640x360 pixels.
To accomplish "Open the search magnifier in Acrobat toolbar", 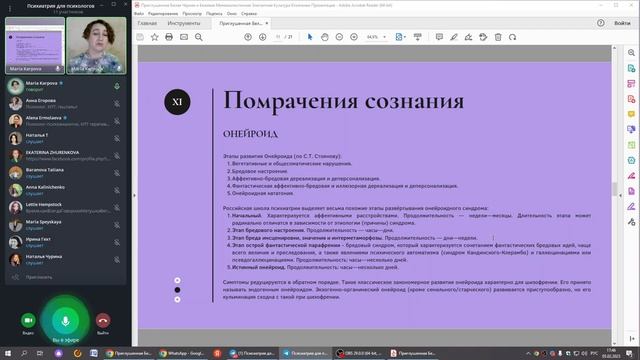I will click(199, 37).
